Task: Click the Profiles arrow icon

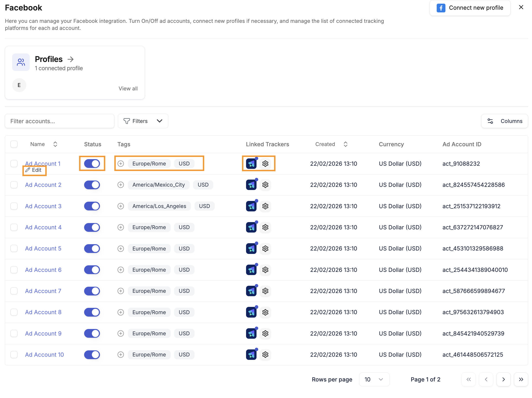Action: 71,59
